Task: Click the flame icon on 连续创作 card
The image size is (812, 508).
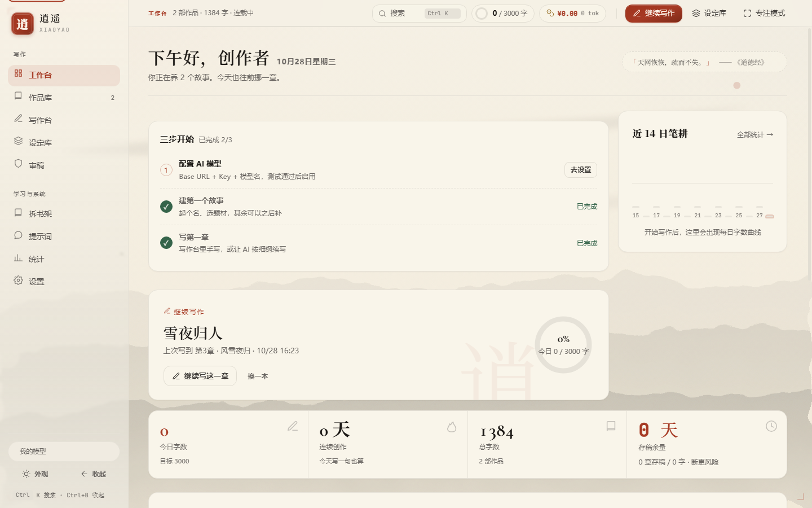Action: coord(452,427)
